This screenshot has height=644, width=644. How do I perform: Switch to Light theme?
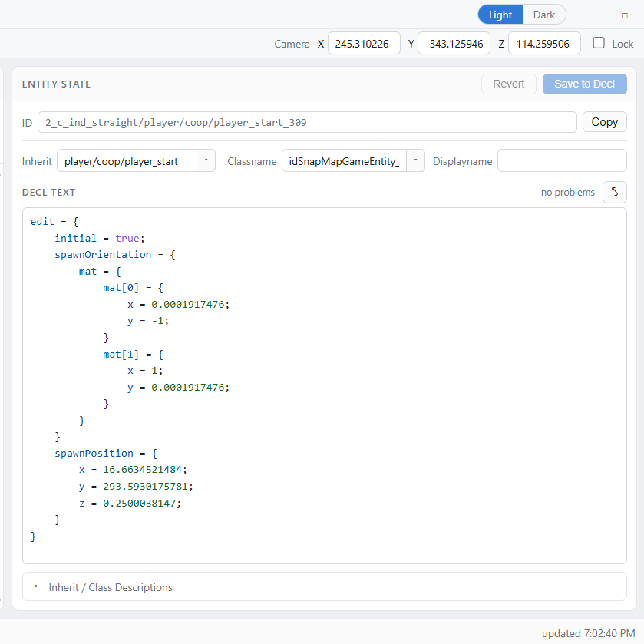[x=500, y=15]
